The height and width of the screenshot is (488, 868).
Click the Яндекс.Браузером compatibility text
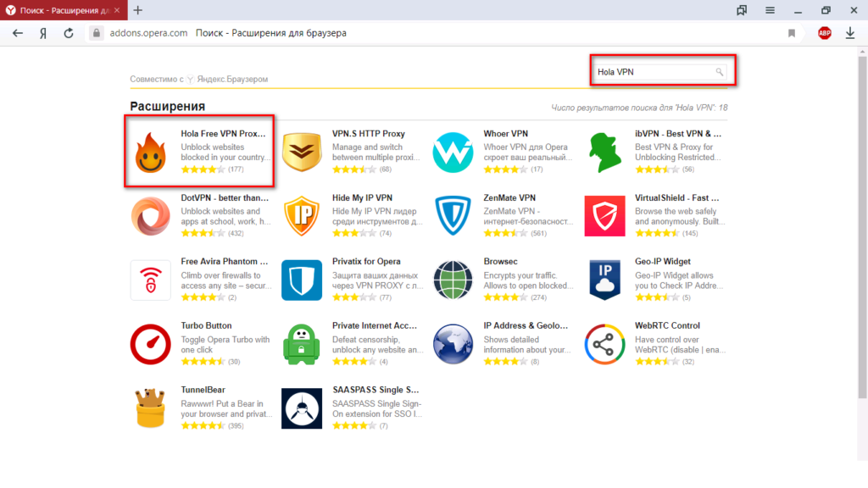pyautogui.click(x=232, y=79)
